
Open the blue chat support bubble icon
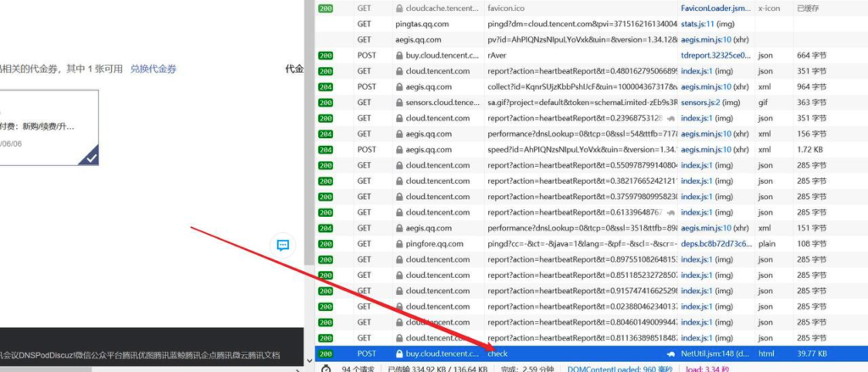283,245
